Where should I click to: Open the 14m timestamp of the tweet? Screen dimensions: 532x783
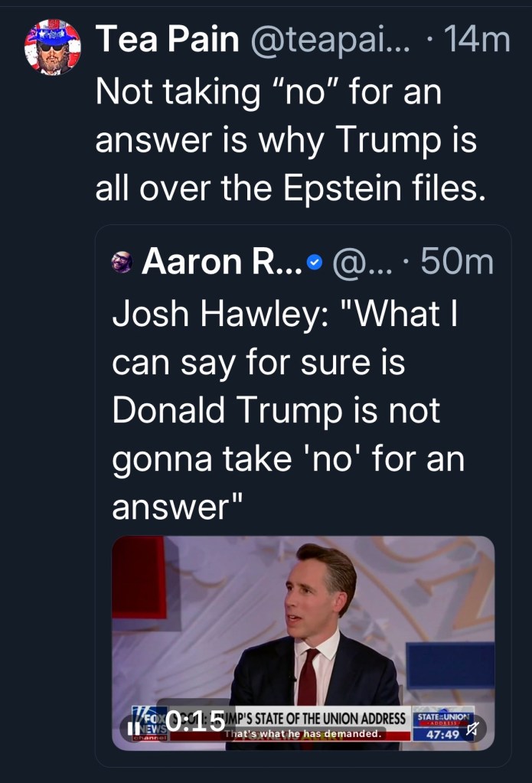coord(479,39)
